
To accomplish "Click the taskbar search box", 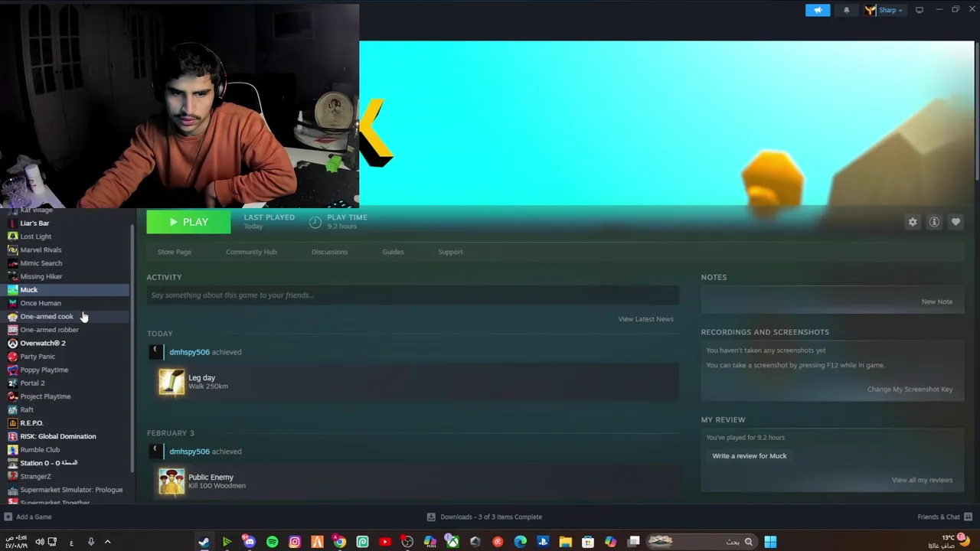I will 701,542.
